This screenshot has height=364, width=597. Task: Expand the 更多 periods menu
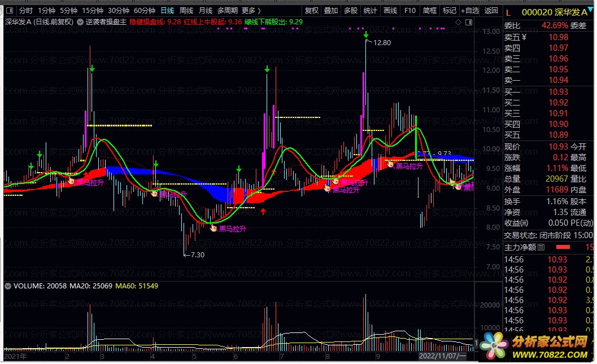click(251, 11)
